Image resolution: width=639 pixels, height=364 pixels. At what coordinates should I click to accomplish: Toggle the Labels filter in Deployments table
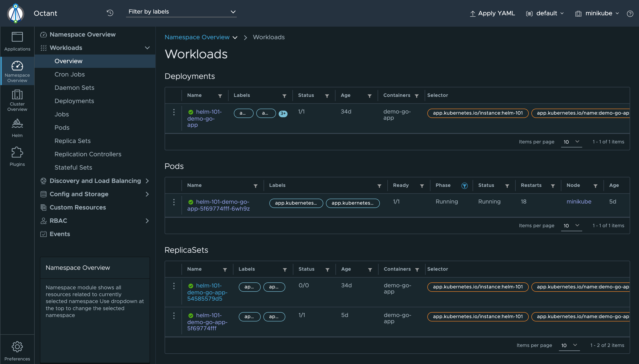click(284, 96)
